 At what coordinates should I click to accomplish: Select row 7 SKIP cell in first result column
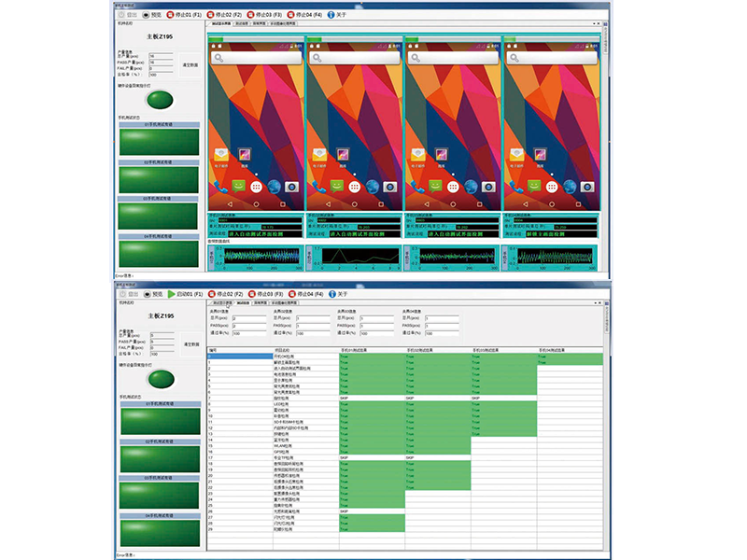[345, 398]
